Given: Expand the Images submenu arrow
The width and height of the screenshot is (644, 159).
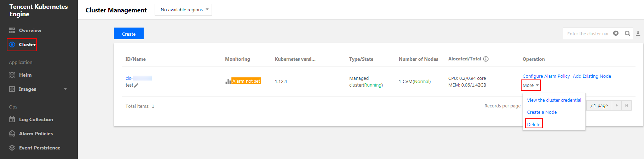Looking at the screenshot, I should coord(65,89).
